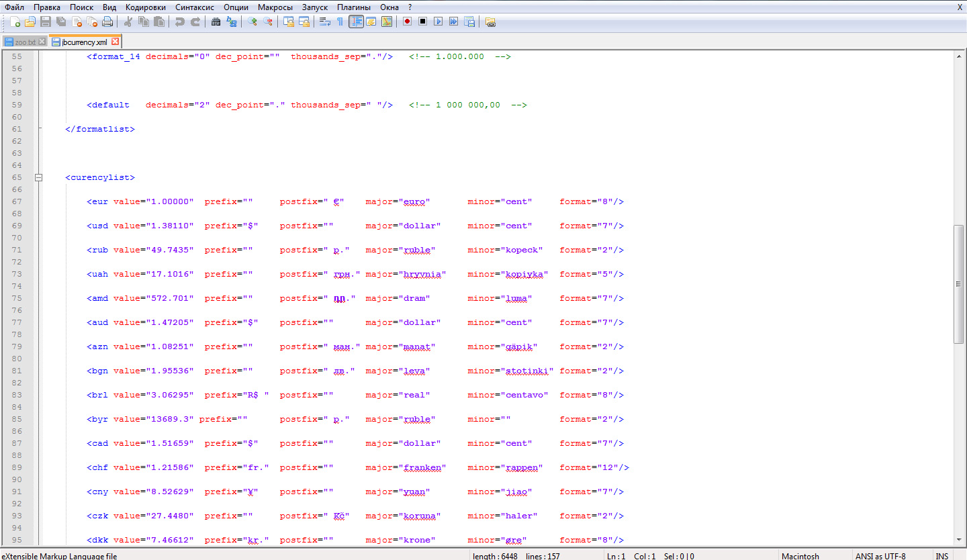Print the current document
The image size is (967, 560).
107,21
